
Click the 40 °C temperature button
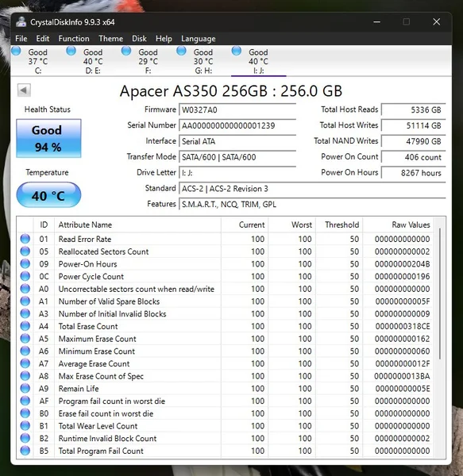point(48,195)
